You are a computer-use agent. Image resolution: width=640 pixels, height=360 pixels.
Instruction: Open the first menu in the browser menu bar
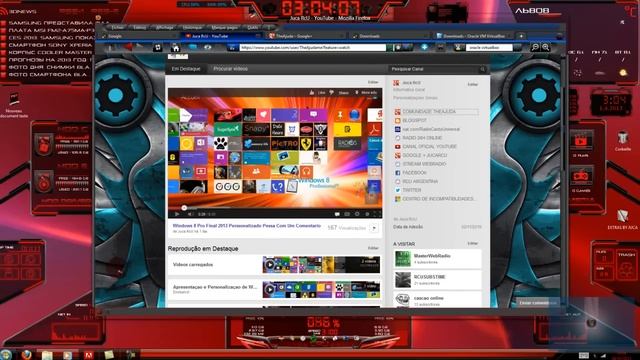point(118,27)
